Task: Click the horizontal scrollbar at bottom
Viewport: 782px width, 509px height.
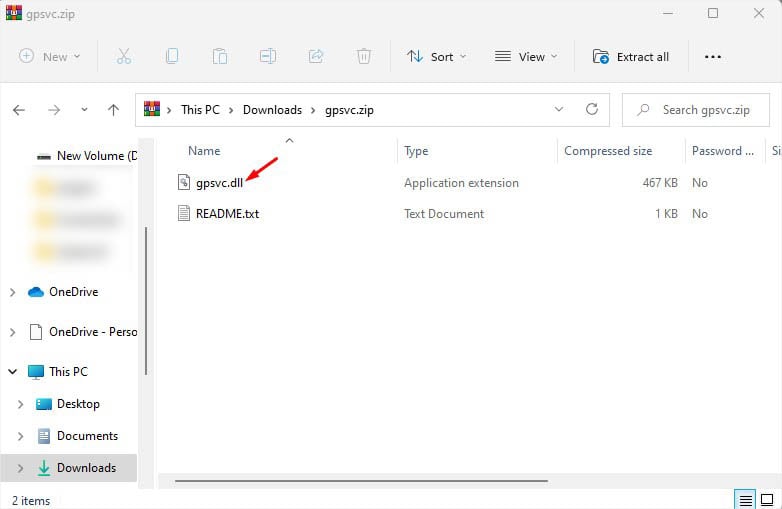Action: [x=361, y=481]
